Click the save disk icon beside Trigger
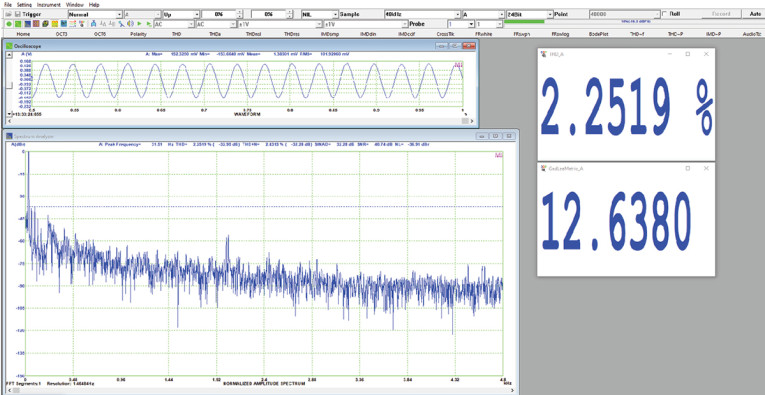 pyautogui.click(x=18, y=14)
